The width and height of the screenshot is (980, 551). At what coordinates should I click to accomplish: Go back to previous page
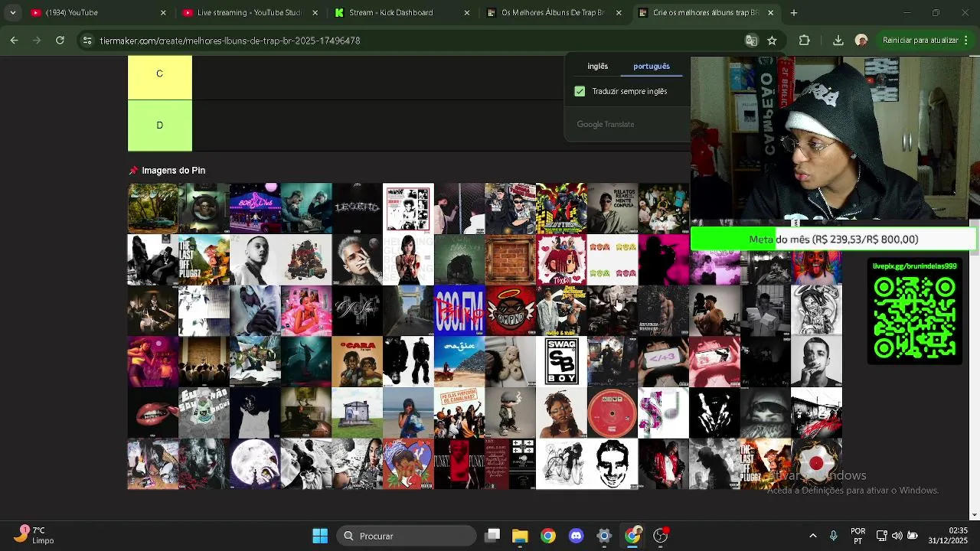click(x=14, y=41)
